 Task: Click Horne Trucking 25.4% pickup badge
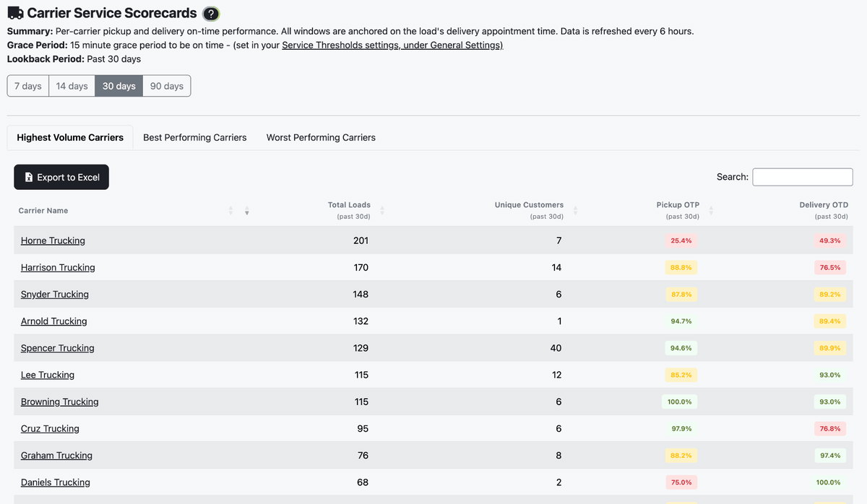point(681,240)
